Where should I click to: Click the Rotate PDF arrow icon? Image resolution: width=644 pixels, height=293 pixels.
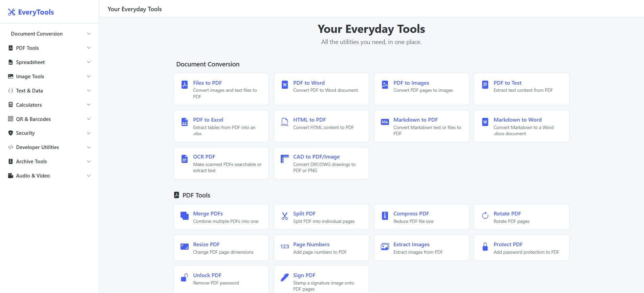tap(485, 216)
